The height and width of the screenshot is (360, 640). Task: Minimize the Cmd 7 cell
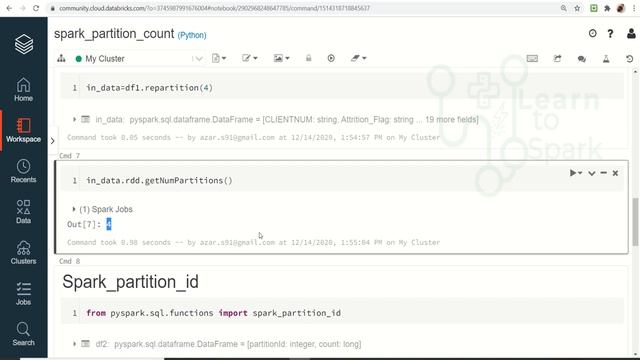pos(604,173)
